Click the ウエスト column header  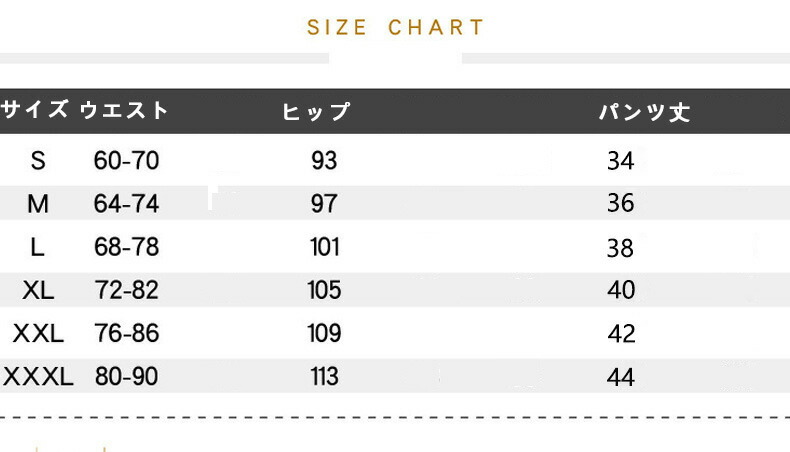(125, 110)
